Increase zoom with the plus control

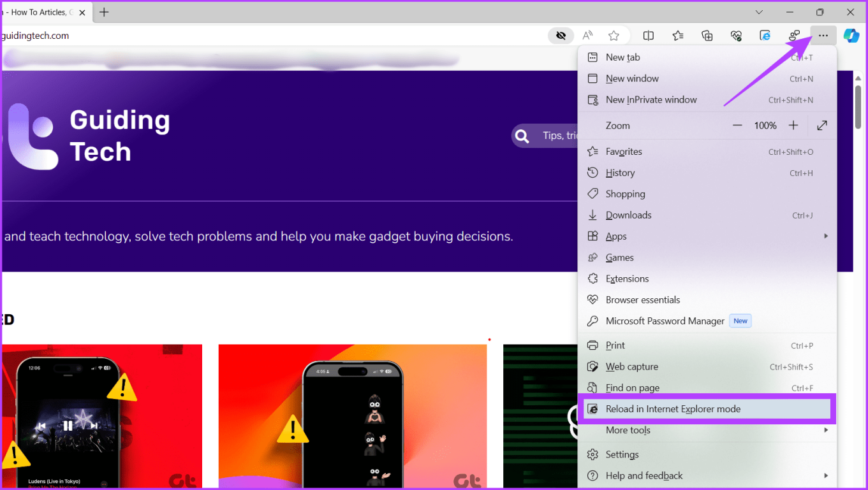793,125
